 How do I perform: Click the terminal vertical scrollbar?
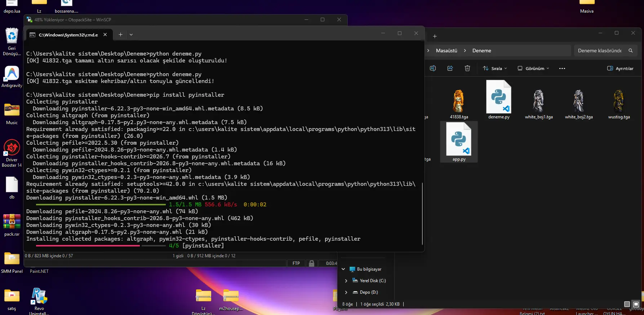tap(422, 213)
